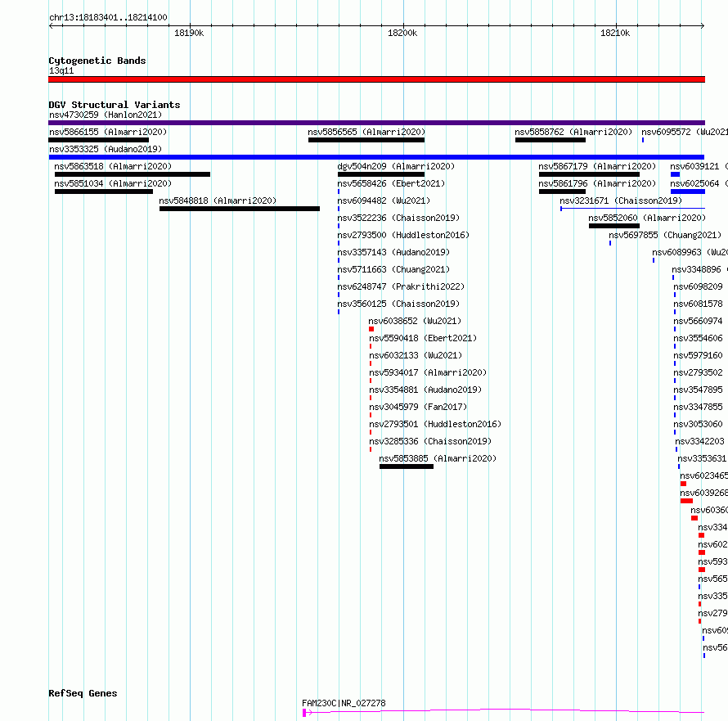Click the magenta FAM230C gene start arrow
Viewport: 728px width, 721px height.
[x=307, y=713]
